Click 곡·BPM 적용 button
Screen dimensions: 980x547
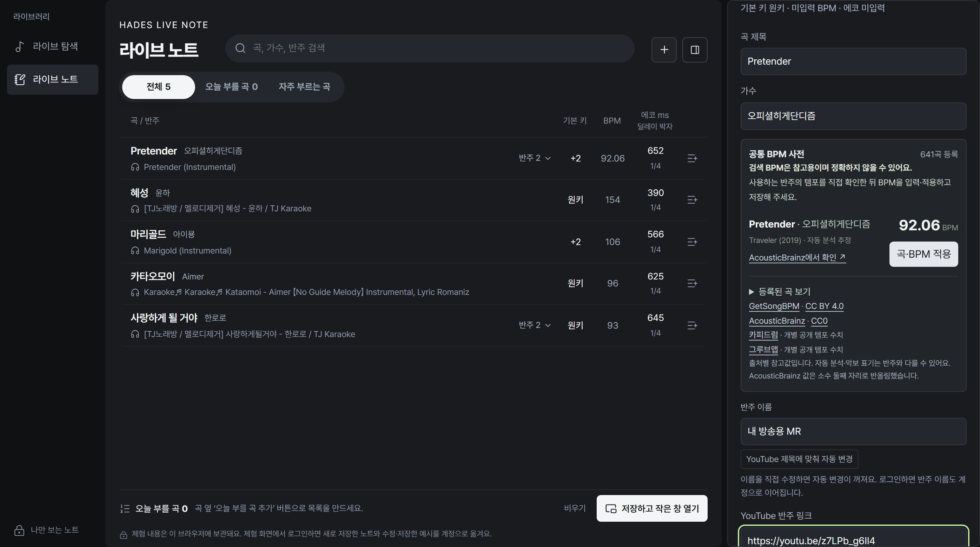pyautogui.click(x=923, y=254)
